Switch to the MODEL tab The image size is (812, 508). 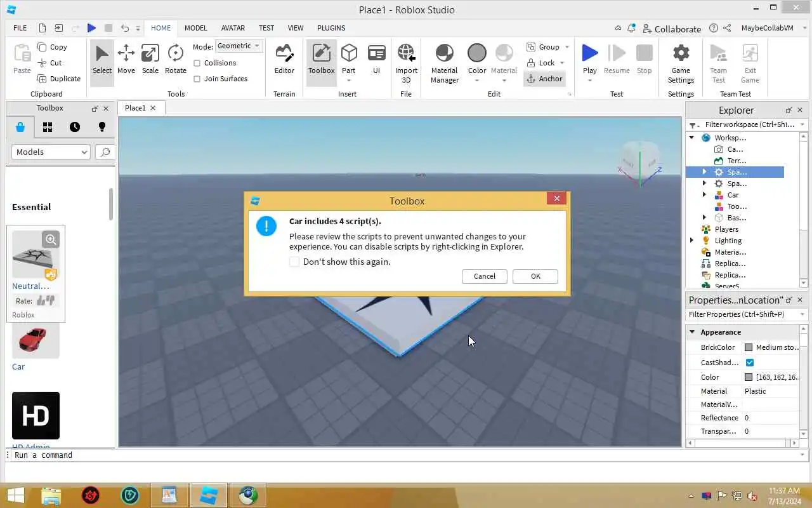tap(196, 28)
